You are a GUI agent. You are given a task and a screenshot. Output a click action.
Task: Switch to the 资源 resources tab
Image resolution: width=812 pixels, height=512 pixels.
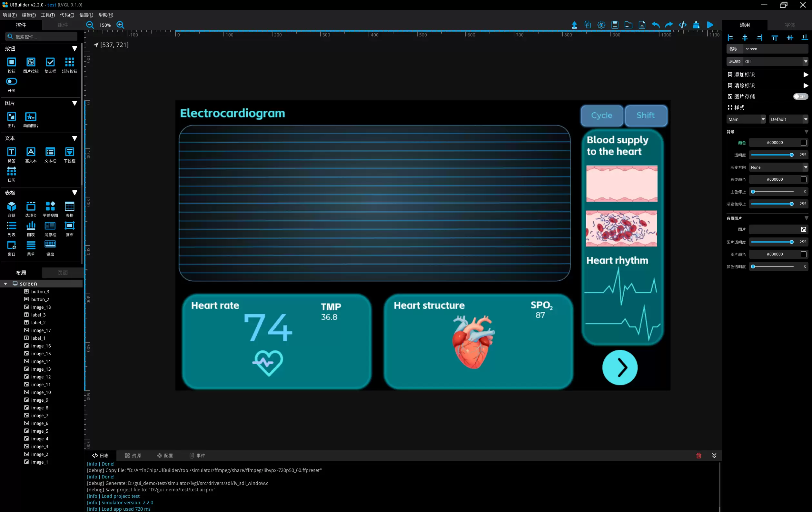click(133, 455)
